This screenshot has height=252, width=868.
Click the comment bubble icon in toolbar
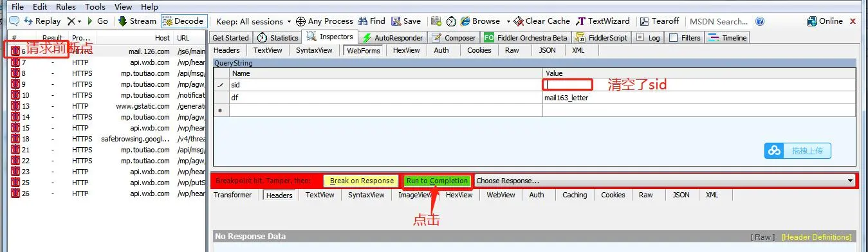click(14, 21)
